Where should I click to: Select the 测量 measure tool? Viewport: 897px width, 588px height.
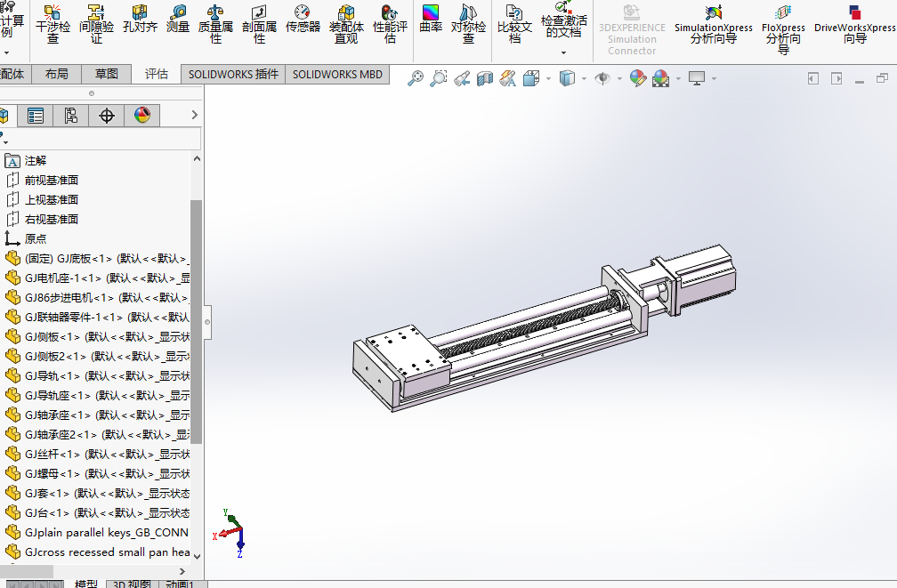coord(178,20)
